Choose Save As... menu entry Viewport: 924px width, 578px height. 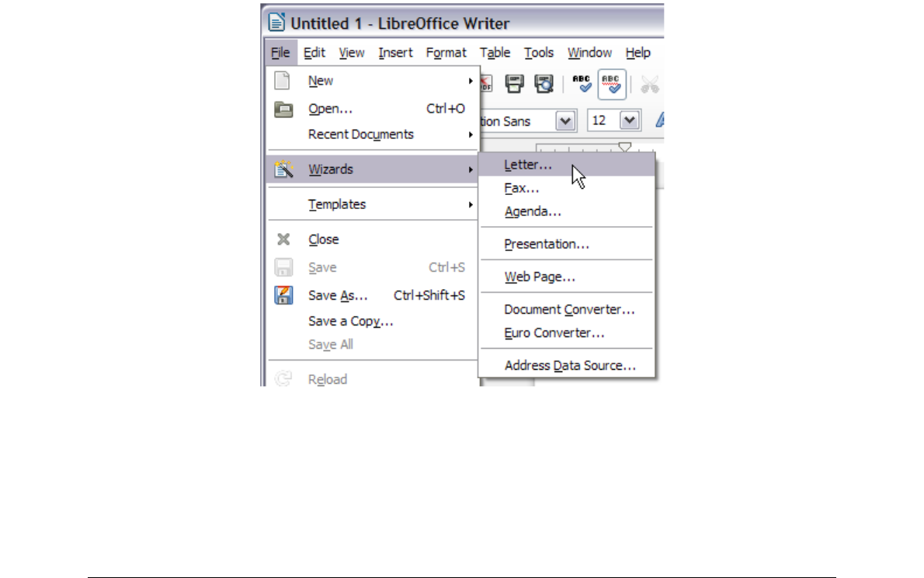[x=373, y=295]
